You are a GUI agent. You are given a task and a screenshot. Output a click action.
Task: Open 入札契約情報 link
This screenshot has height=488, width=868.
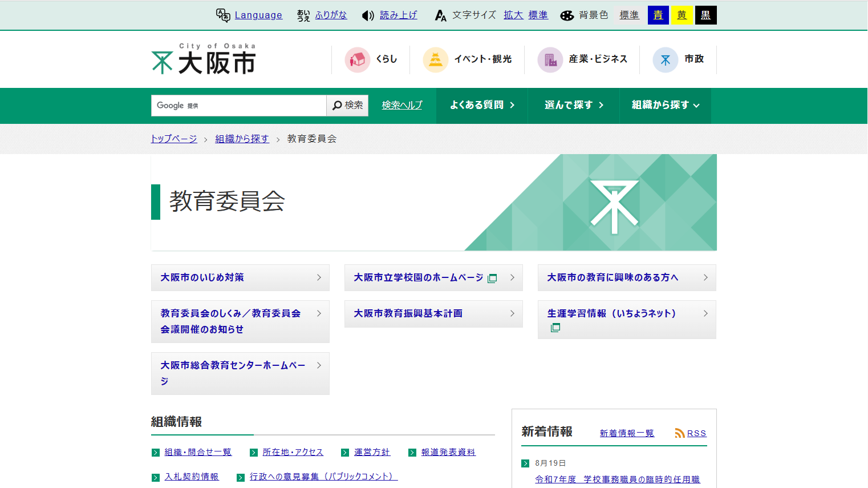click(192, 477)
